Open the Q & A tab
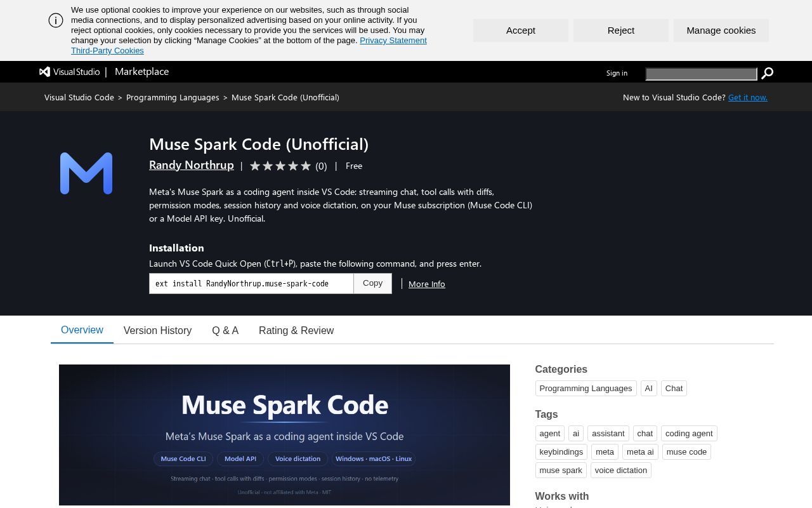 click(x=225, y=330)
